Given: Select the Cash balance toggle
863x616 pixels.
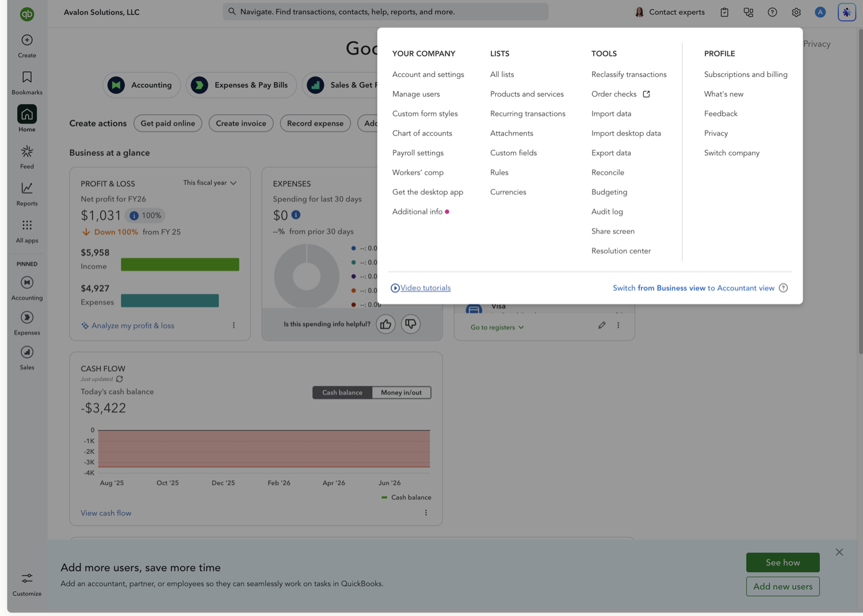Looking at the screenshot, I should (342, 393).
